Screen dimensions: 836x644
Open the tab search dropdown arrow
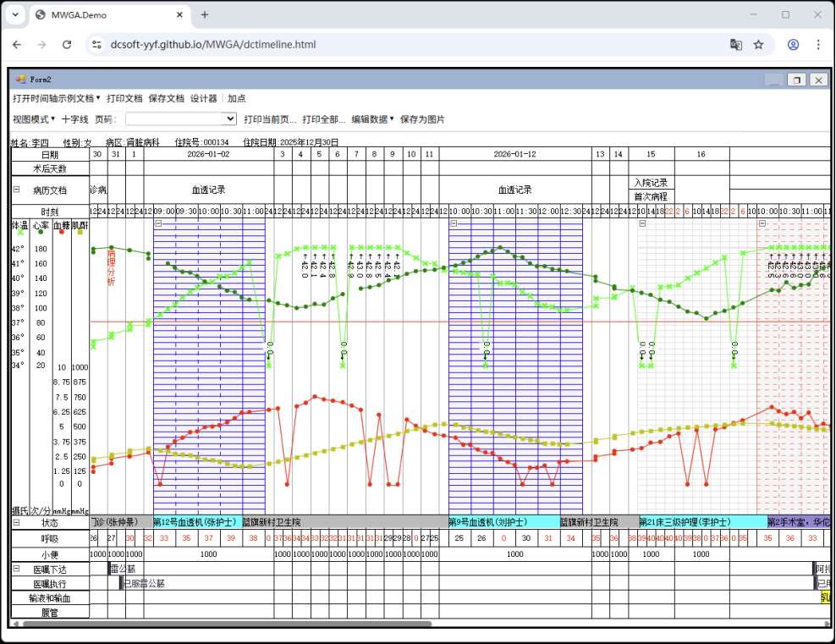tap(15, 15)
